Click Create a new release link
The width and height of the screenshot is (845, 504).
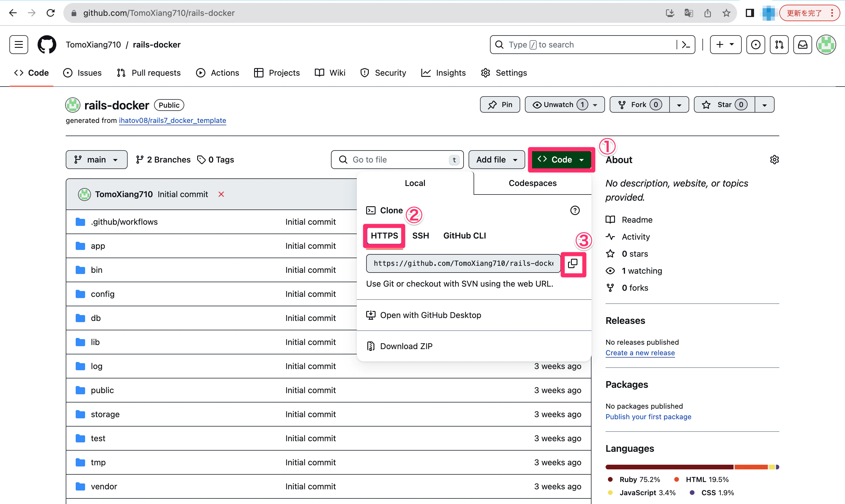(x=640, y=353)
